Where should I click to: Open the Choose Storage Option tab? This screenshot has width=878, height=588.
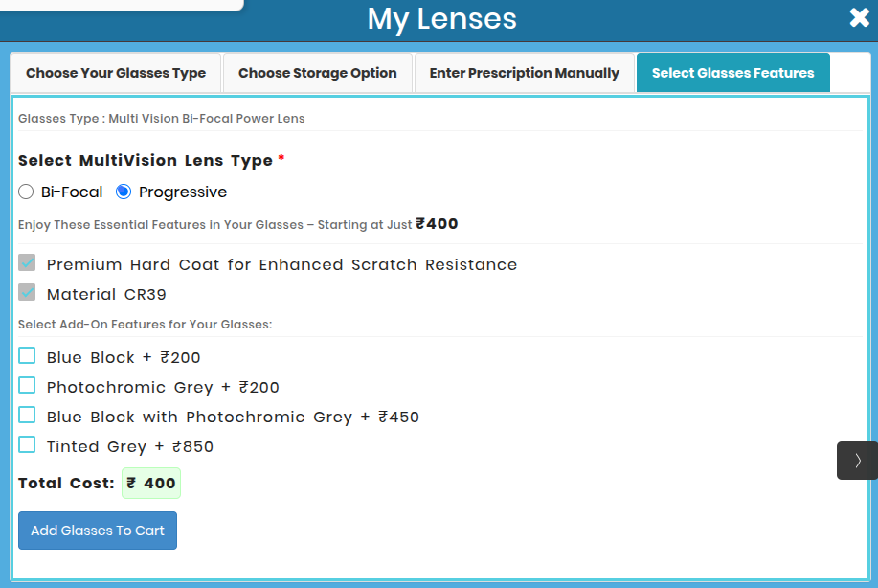(x=317, y=72)
